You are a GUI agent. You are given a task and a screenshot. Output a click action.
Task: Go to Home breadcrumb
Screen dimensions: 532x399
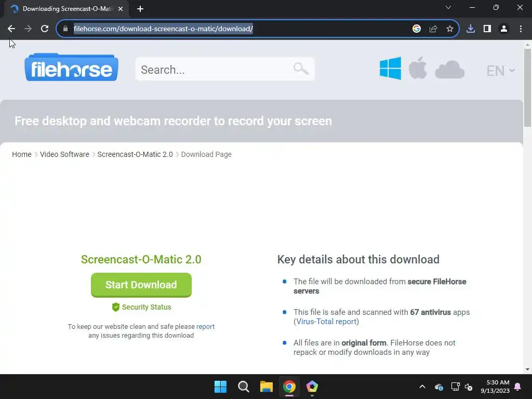pos(22,154)
